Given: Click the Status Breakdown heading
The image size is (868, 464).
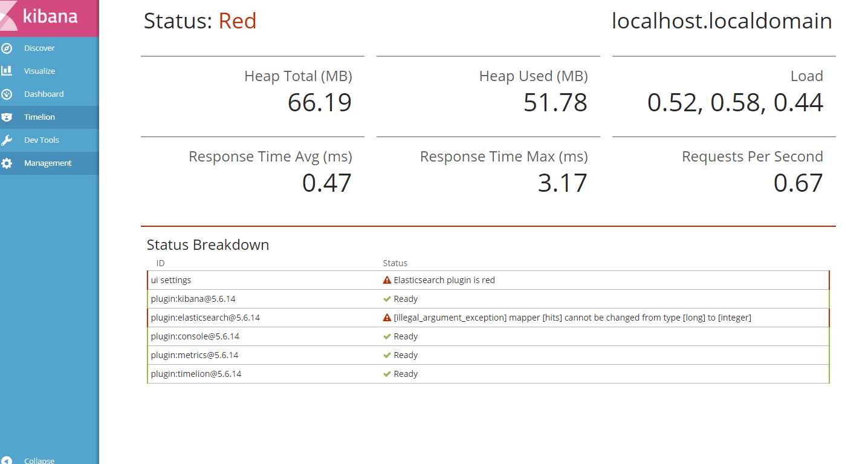Looking at the screenshot, I should [208, 245].
